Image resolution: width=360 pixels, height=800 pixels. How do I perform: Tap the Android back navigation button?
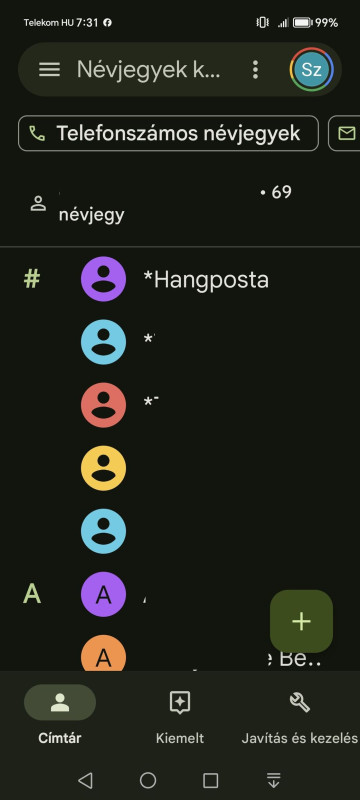pyautogui.click(x=85, y=780)
